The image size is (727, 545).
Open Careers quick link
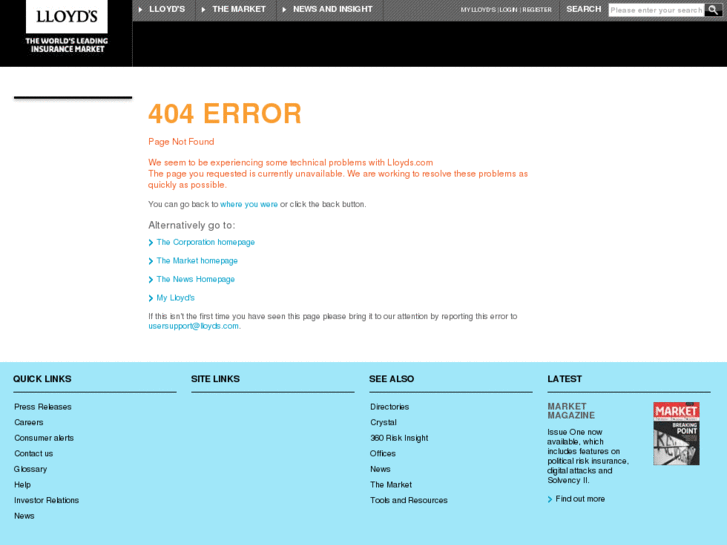[x=29, y=423]
